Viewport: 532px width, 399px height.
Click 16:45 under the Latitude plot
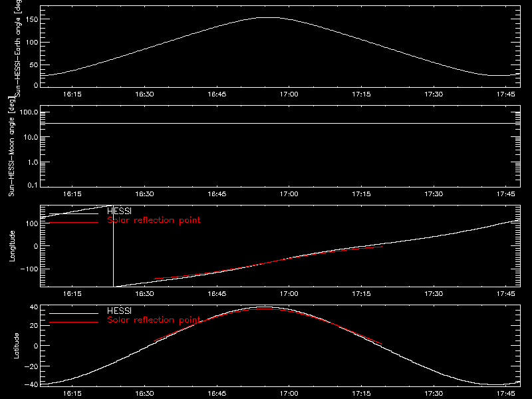[x=217, y=393]
